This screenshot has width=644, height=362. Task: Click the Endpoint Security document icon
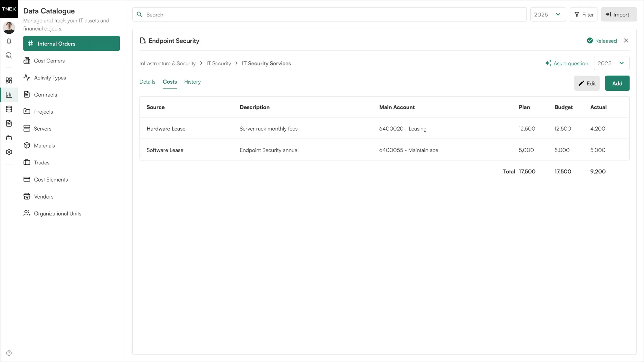click(143, 41)
